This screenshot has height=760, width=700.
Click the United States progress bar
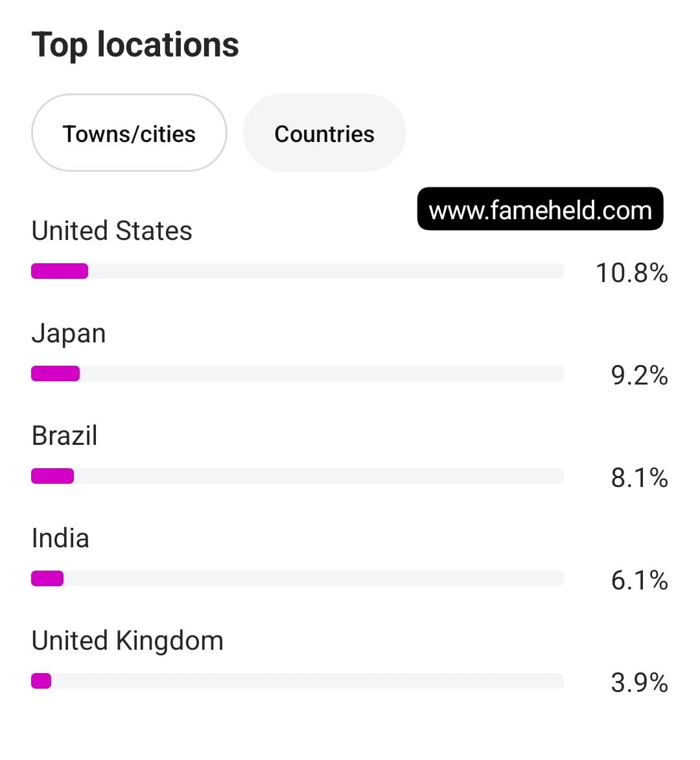point(297,271)
